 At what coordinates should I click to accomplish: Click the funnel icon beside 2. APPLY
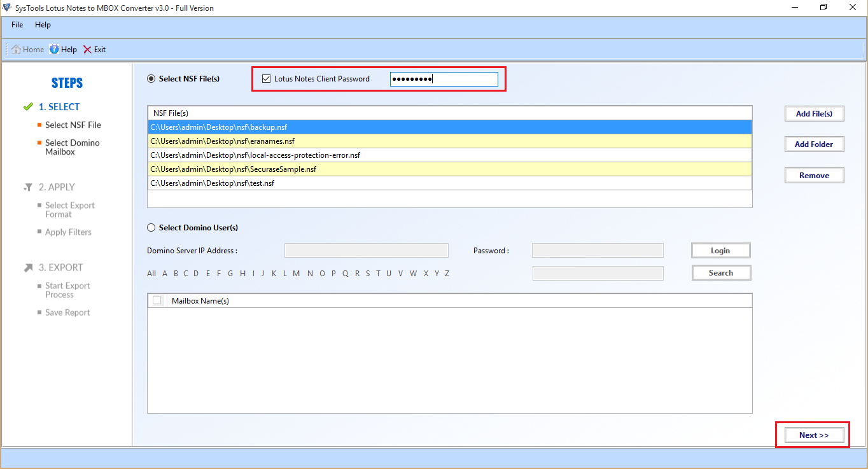coord(27,187)
